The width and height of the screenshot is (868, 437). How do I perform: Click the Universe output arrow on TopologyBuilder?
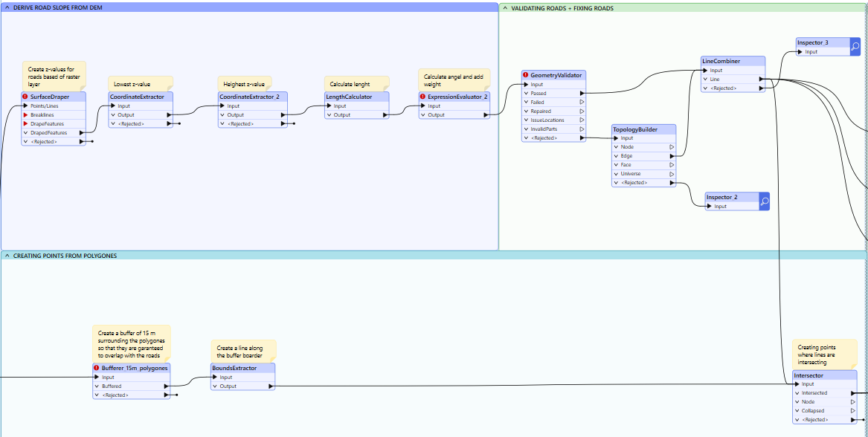coord(672,174)
